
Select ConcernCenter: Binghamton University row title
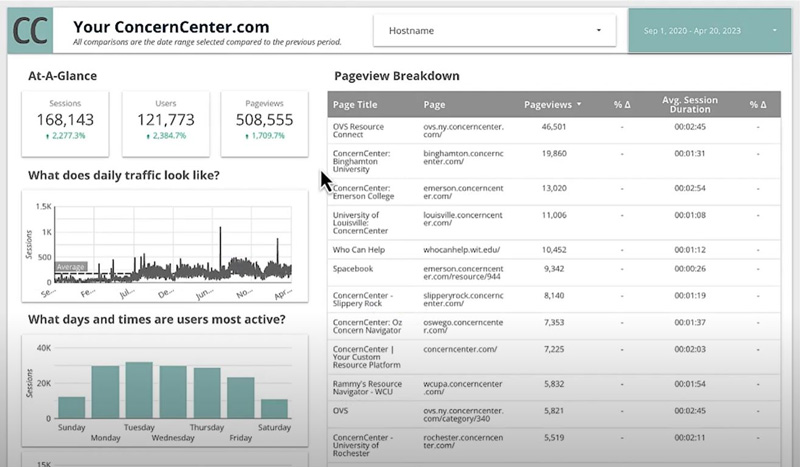pos(361,161)
